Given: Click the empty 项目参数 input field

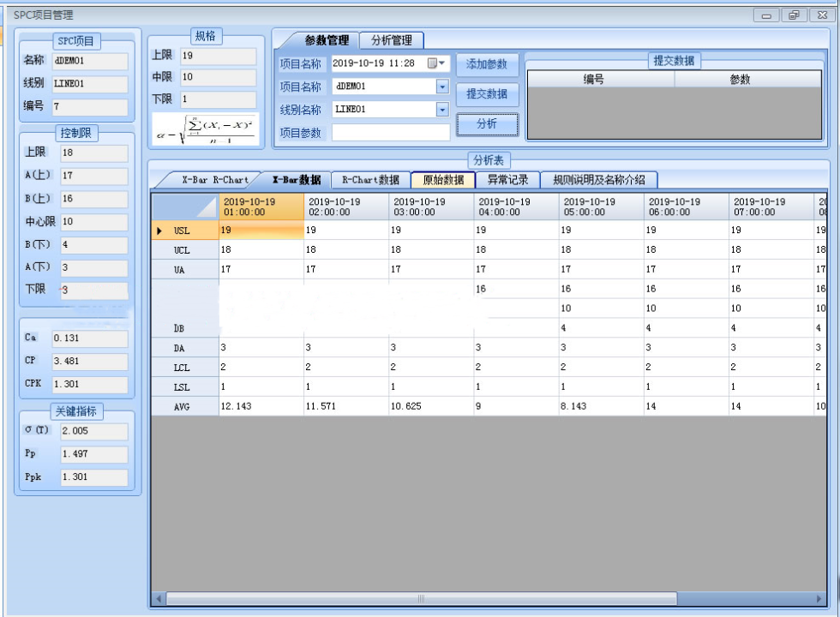Looking at the screenshot, I should (x=391, y=133).
